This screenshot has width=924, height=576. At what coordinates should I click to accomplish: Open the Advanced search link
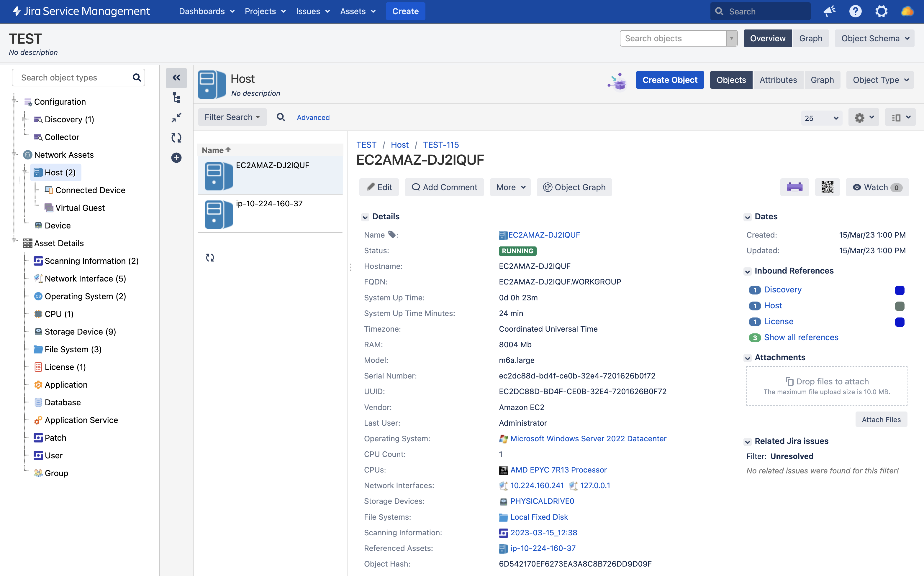[x=313, y=117]
